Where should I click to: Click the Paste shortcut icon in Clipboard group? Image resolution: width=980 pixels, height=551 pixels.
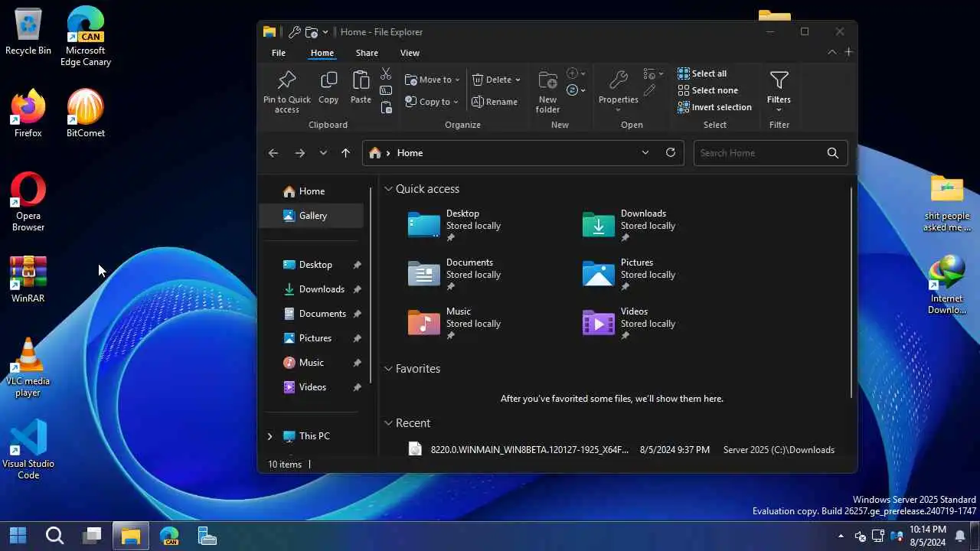coord(386,108)
